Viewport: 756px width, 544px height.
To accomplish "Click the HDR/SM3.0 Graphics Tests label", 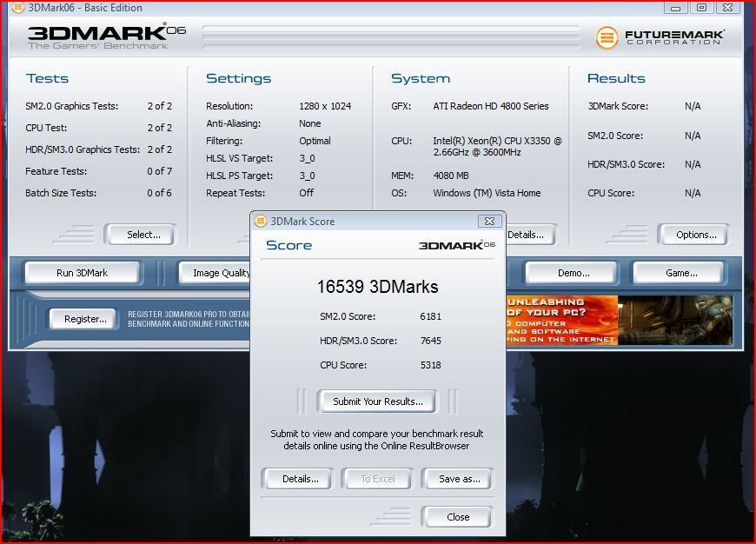I will click(x=83, y=149).
